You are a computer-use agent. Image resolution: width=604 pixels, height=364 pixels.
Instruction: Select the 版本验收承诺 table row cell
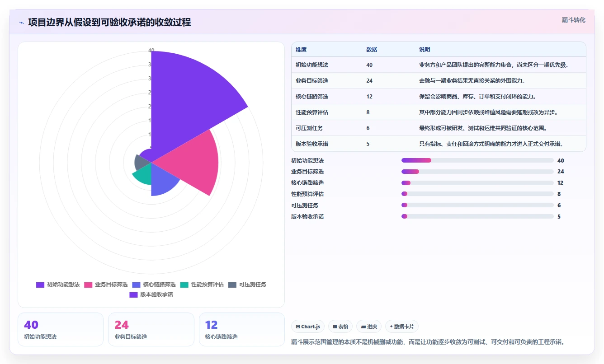click(x=312, y=144)
